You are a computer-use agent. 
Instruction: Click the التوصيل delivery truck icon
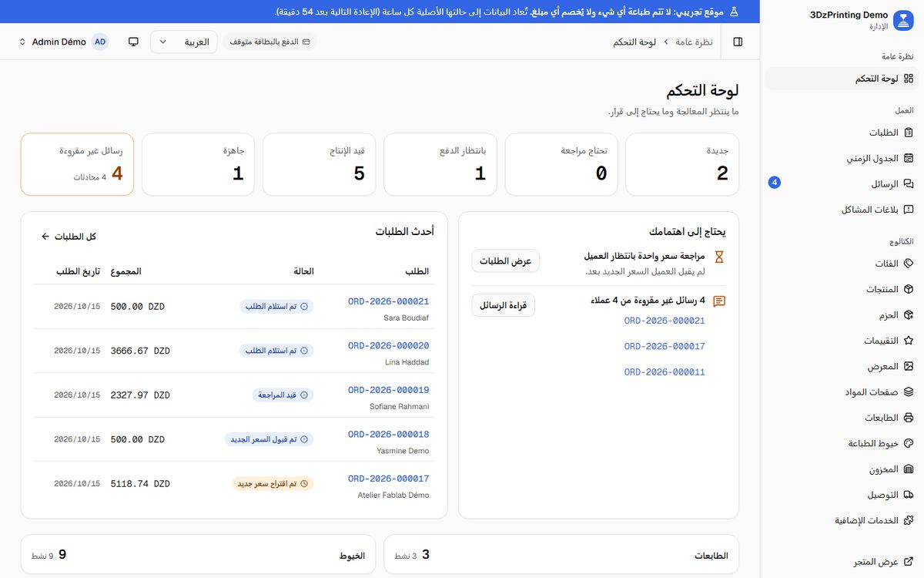909,495
